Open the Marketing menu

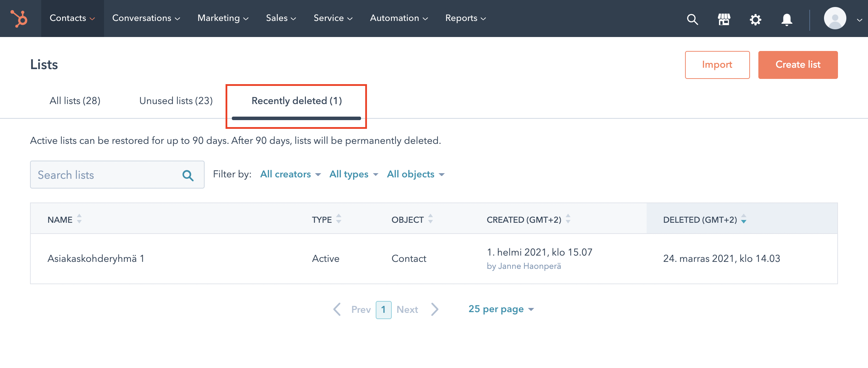coord(223,18)
